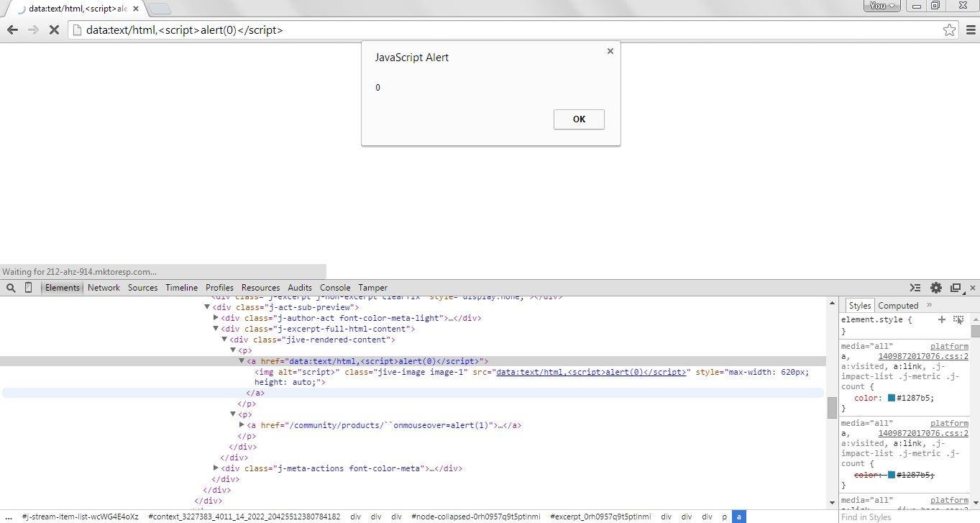The width and height of the screenshot is (980, 523).
Task: Select the #node-collapsed-0rh0957q9t5ptinmi breadcrumb
Action: point(476,517)
